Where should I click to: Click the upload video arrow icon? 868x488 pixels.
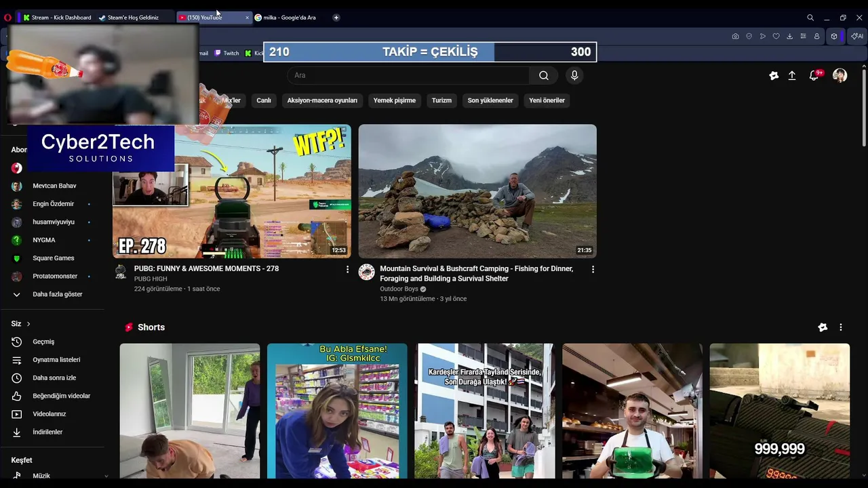click(791, 75)
